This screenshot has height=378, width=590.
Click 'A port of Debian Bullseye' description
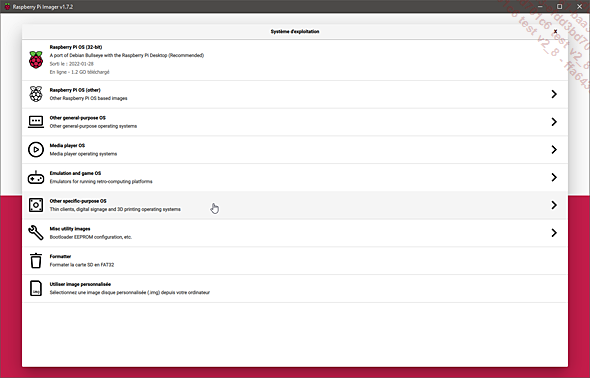coord(127,55)
